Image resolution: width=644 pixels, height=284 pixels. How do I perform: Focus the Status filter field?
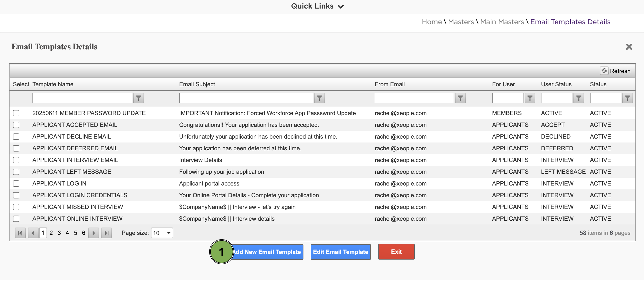[605, 98]
